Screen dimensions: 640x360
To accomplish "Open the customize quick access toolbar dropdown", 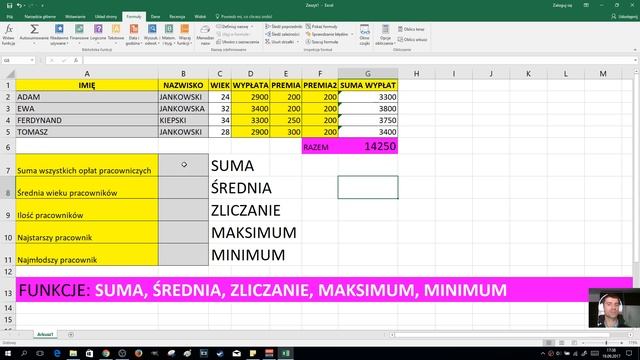I will (42, 5).
